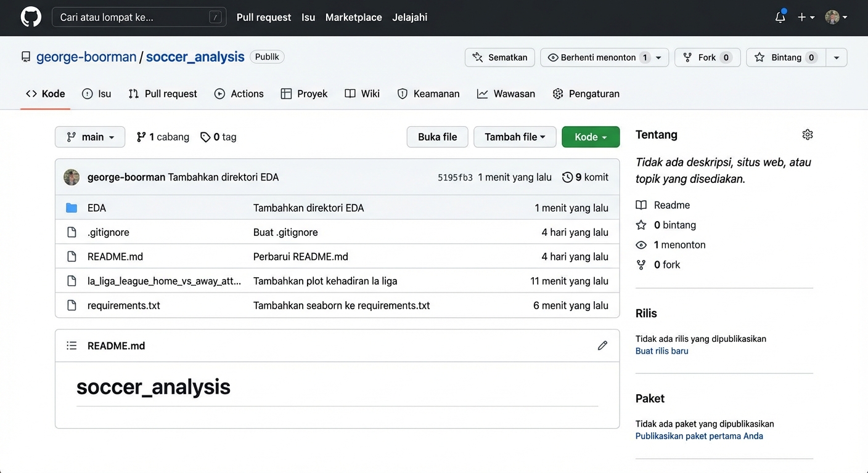868x473 pixels.
Task: Click the repository book icon beside george-boorman
Action: pos(26,57)
